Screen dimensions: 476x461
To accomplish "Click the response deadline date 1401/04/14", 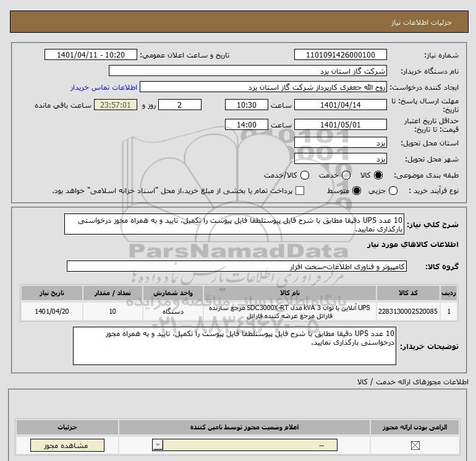I will (x=340, y=105).
